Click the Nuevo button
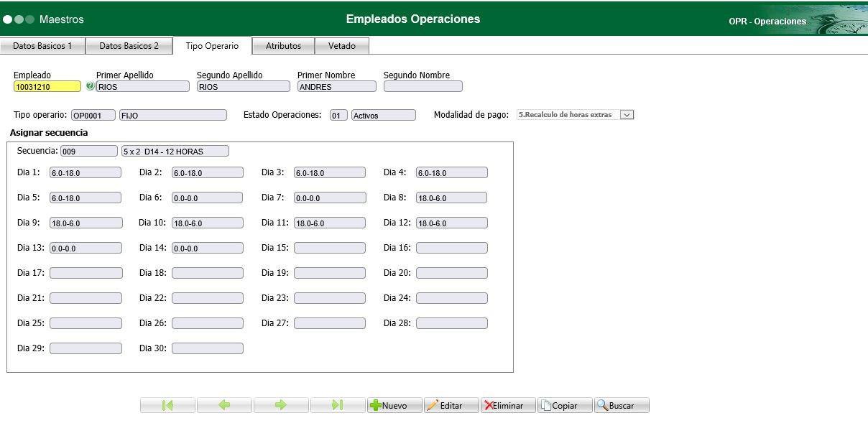868x436 pixels. [394, 405]
